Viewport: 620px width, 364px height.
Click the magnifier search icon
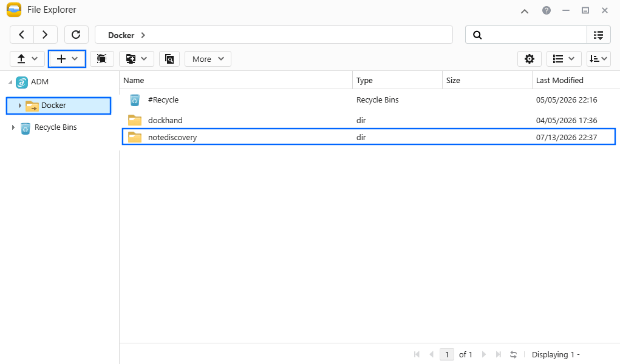(x=477, y=35)
